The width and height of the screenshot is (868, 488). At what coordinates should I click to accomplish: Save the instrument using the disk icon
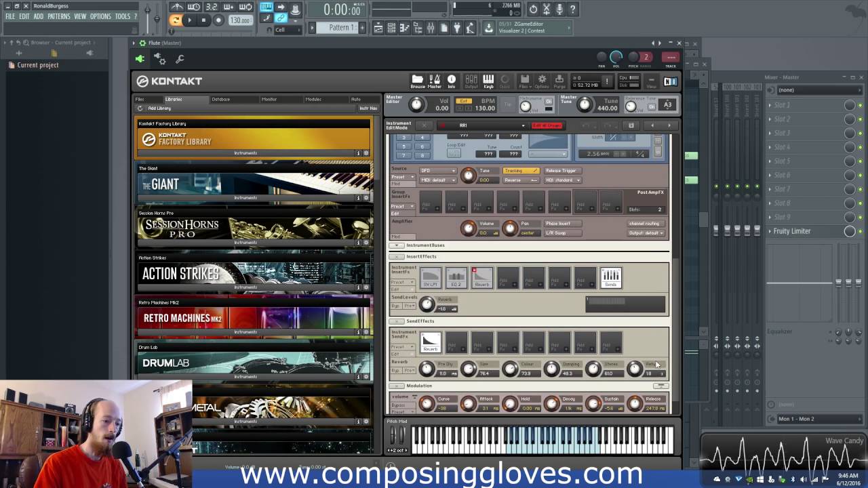[631, 125]
